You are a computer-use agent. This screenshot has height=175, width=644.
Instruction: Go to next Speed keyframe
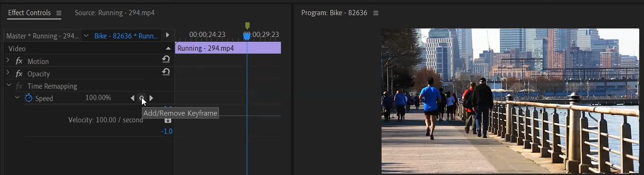click(x=151, y=98)
